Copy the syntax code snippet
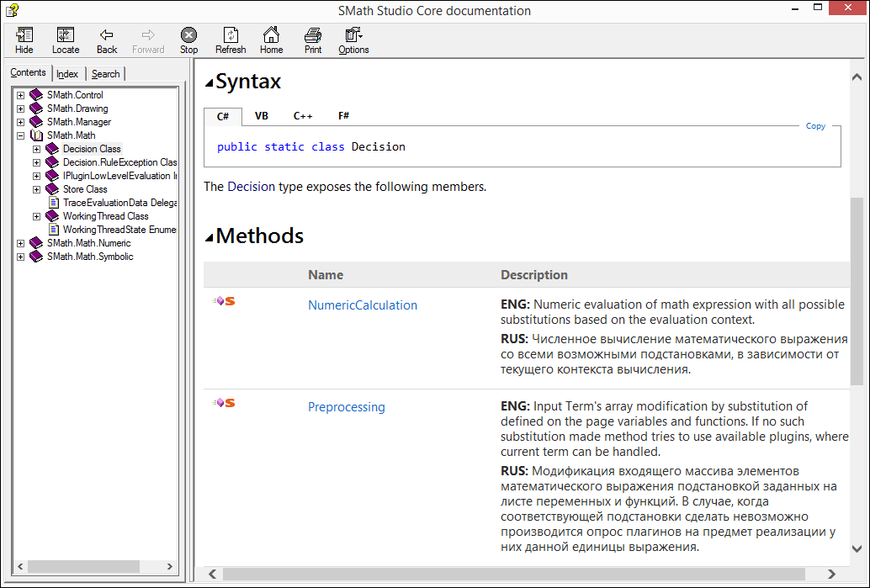This screenshot has width=870, height=588. 815,126
